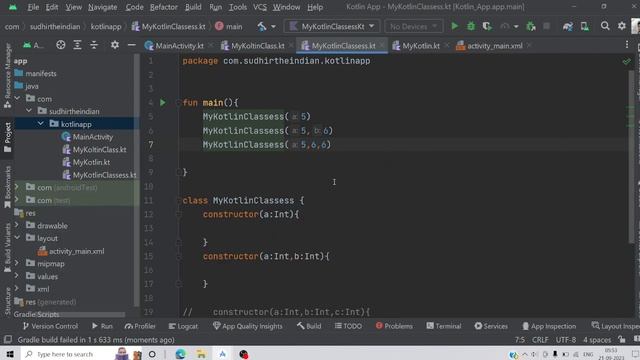Collapse all icon in Project panel
Image resolution: width=640 pixels, height=360 pixels.
coord(94,45)
